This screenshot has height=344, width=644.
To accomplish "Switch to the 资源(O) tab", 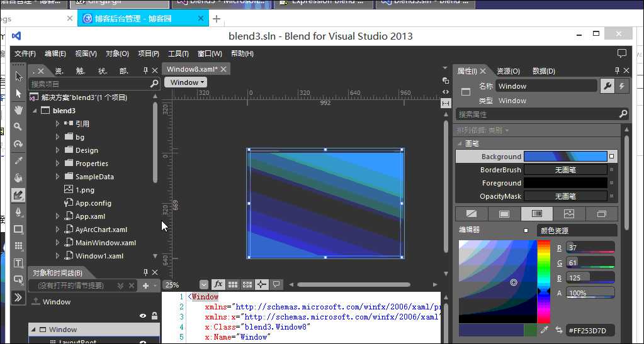I will click(509, 71).
